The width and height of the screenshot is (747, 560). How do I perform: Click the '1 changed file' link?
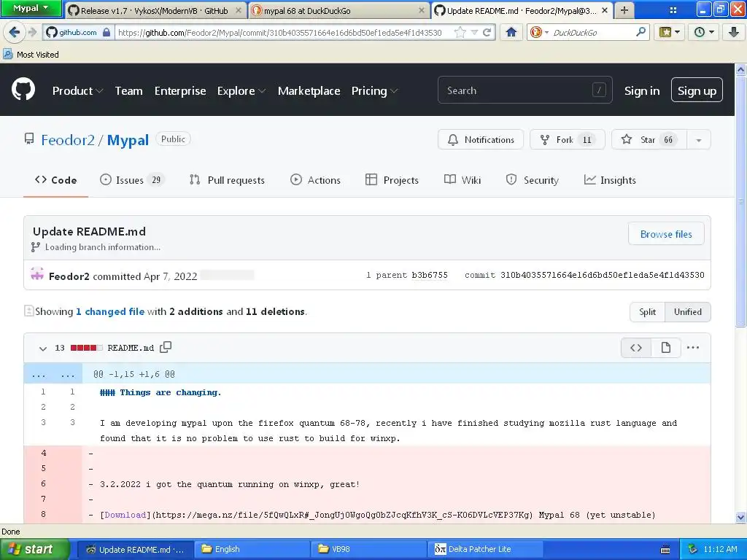click(110, 311)
